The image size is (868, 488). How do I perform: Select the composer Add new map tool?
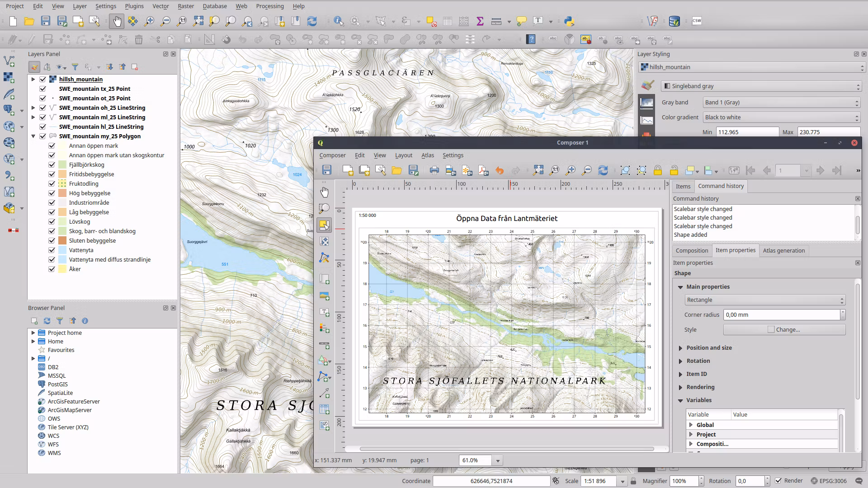point(324,279)
